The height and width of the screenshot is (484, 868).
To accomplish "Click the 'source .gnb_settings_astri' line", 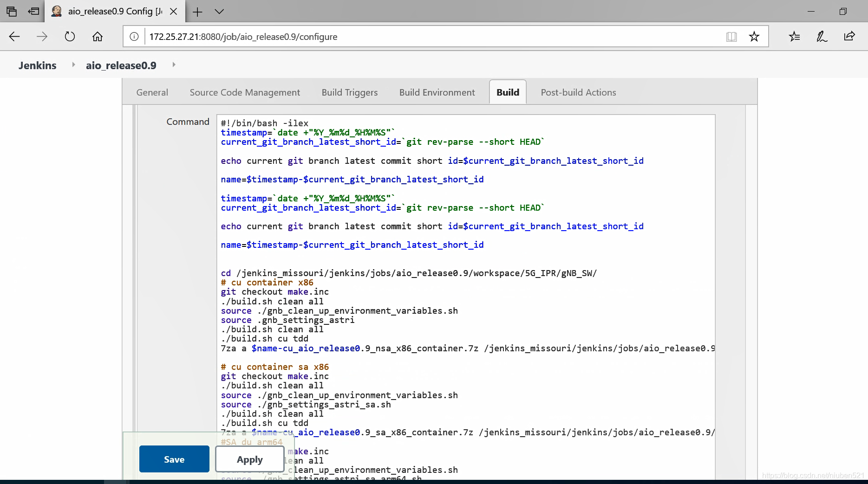I will (x=287, y=320).
